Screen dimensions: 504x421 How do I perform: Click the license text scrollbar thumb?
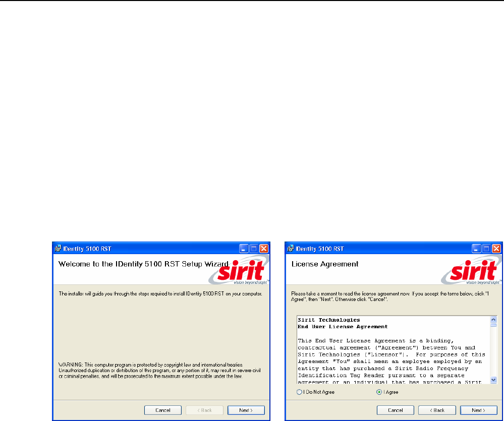click(494, 325)
